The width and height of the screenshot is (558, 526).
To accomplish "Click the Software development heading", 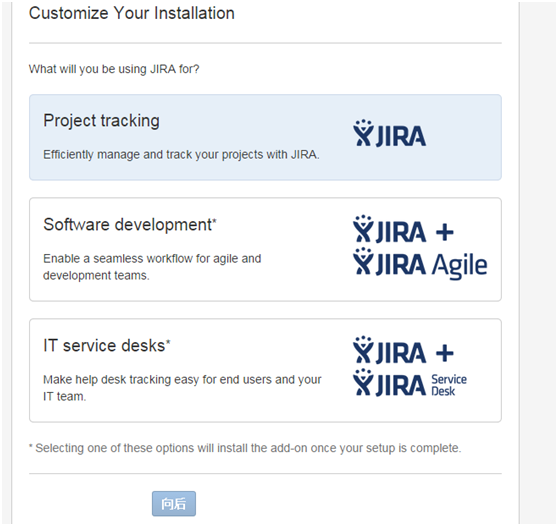I will (x=130, y=225).
